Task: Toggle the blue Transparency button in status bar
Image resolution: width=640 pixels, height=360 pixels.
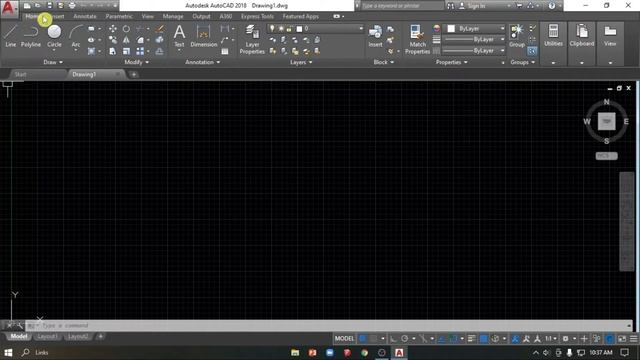Action: 483,338
